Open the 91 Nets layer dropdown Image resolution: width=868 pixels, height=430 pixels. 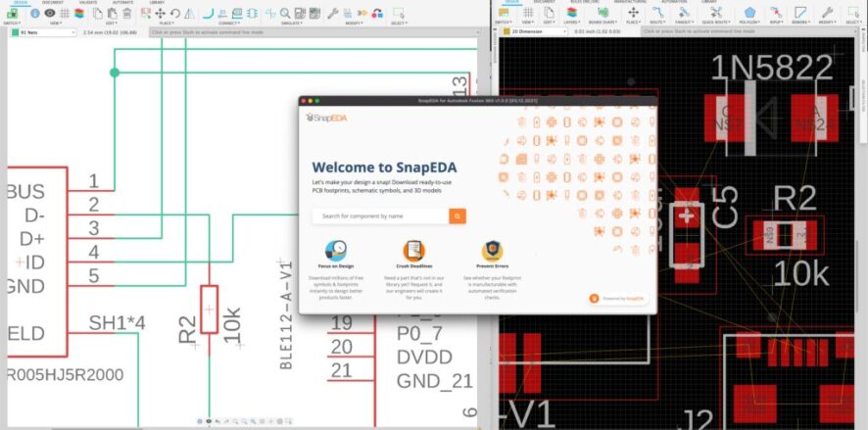[x=43, y=32]
